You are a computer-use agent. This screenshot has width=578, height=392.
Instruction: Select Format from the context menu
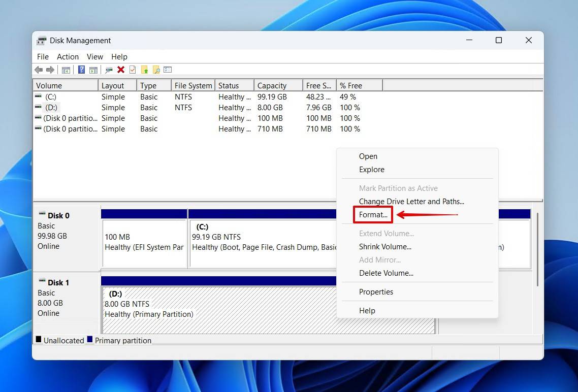tap(372, 214)
